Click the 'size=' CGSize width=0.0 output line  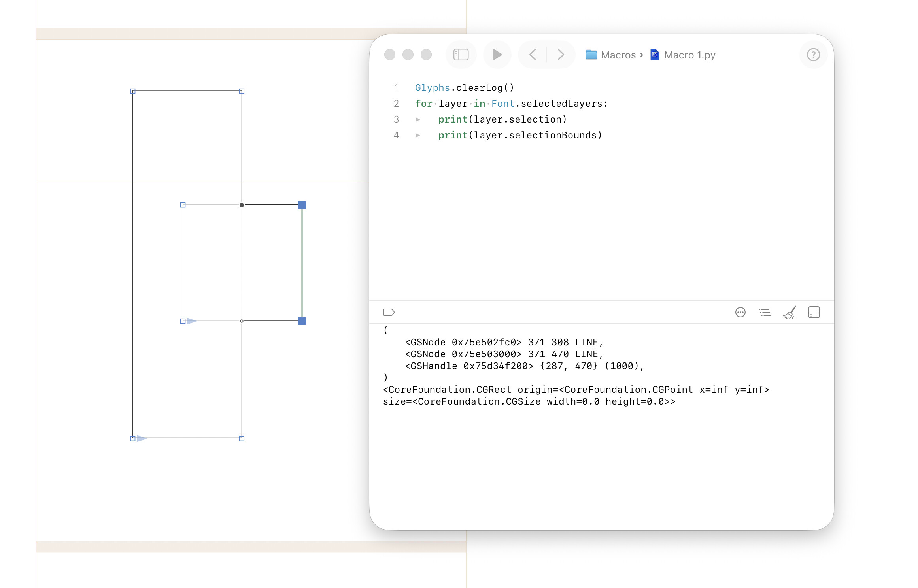[529, 401]
